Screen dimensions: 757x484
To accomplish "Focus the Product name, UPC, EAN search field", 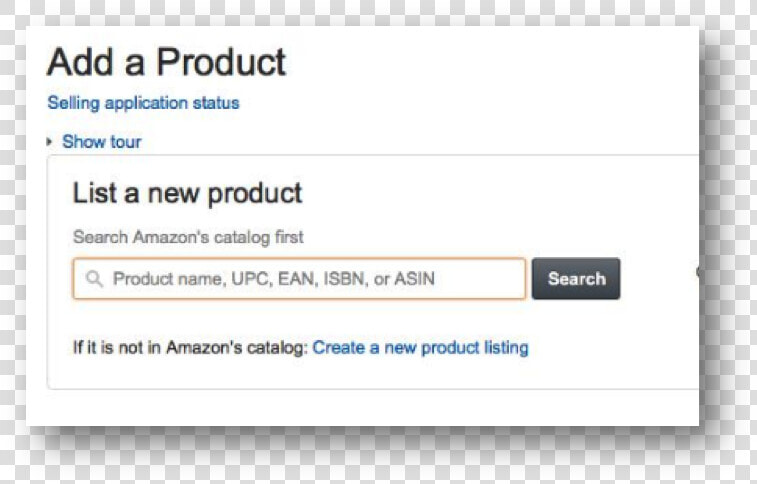I will (299, 278).
